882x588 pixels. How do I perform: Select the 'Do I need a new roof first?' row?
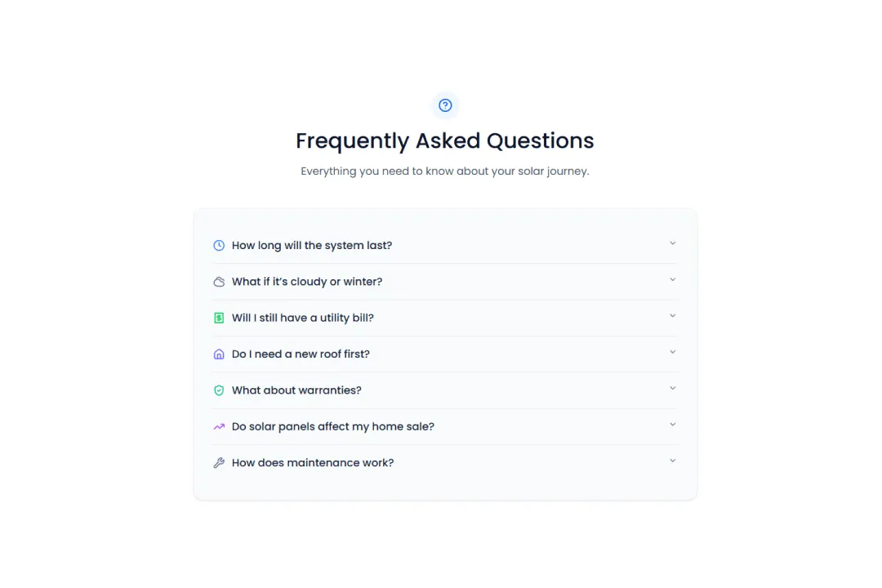coord(301,353)
